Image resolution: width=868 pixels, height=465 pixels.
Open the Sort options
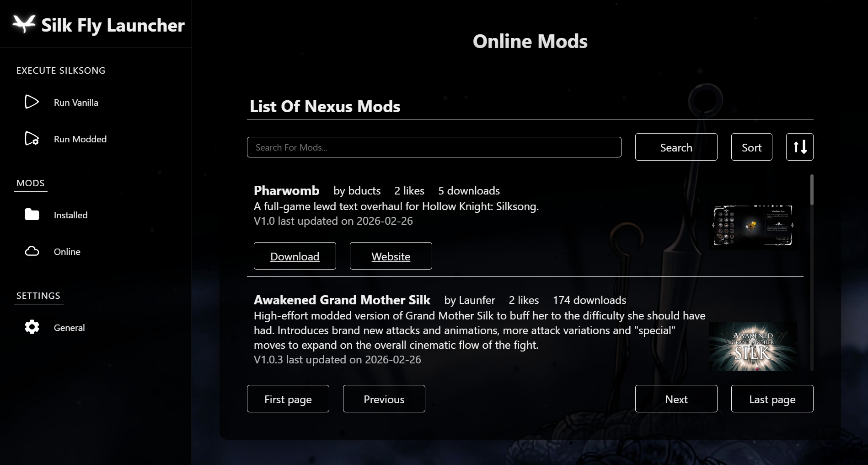[751, 147]
